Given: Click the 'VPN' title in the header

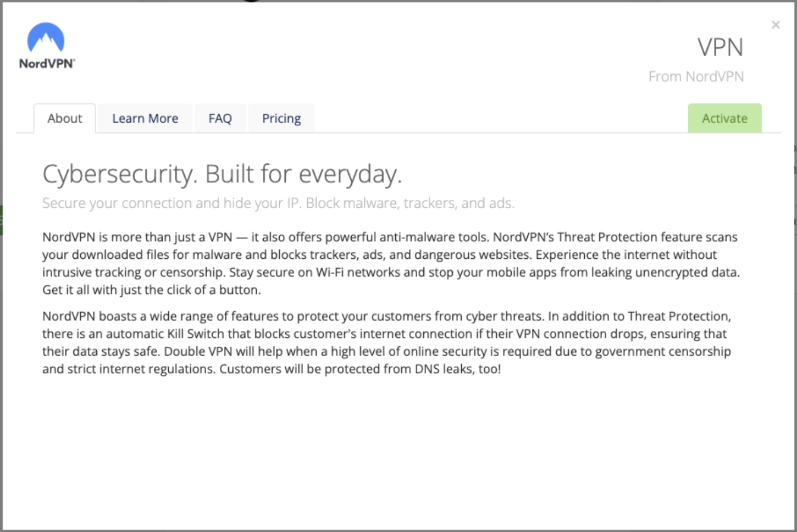Looking at the screenshot, I should click(721, 47).
